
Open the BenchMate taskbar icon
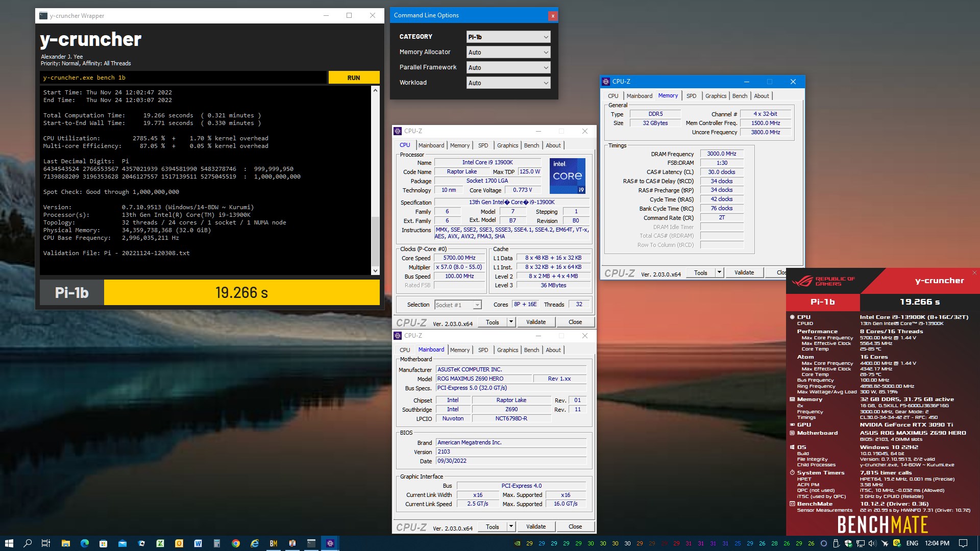pyautogui.click(x=273, y=543)
